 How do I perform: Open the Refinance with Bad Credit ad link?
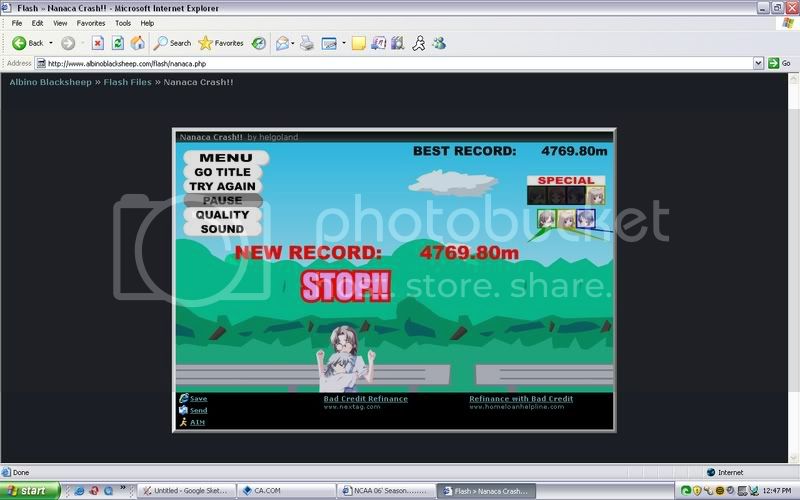pos(521,398)
